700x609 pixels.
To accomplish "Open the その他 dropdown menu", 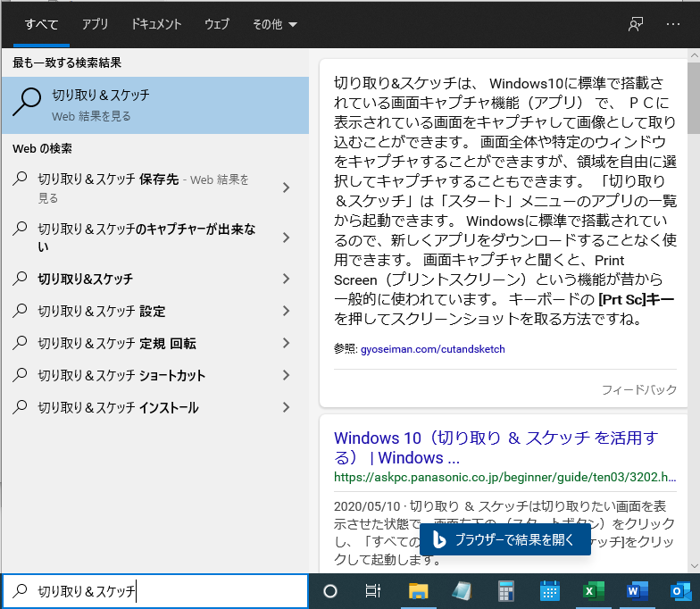I will click(x=275, y=24).
